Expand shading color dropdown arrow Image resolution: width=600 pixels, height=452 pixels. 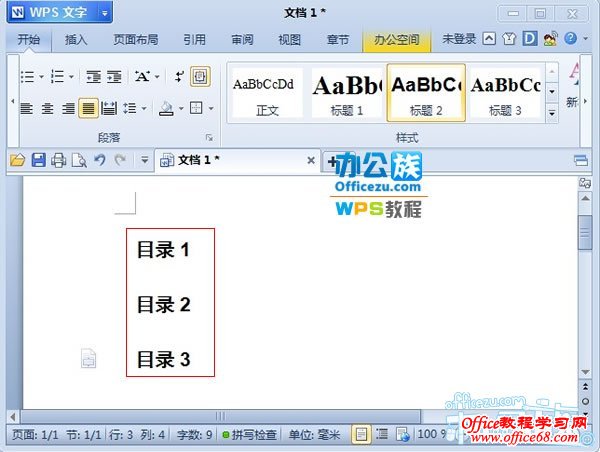(x=181, y=109)
